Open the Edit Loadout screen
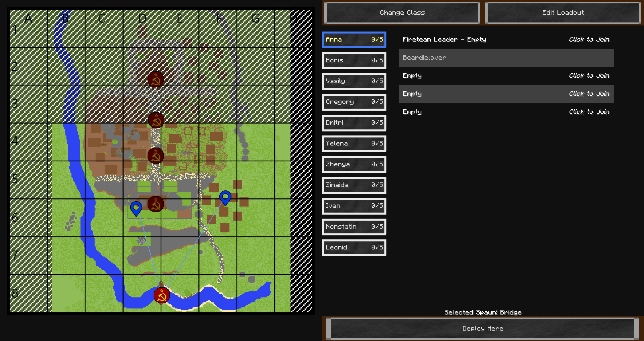The image size is (644, 341). [563, 13]
